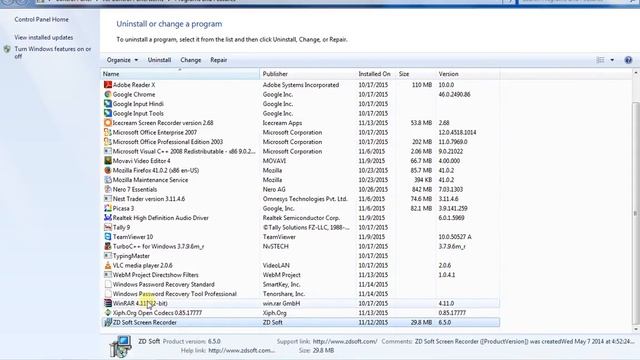Click the WinRAR 4.11 books icon

pyautogui.click(x=108, y=303)
